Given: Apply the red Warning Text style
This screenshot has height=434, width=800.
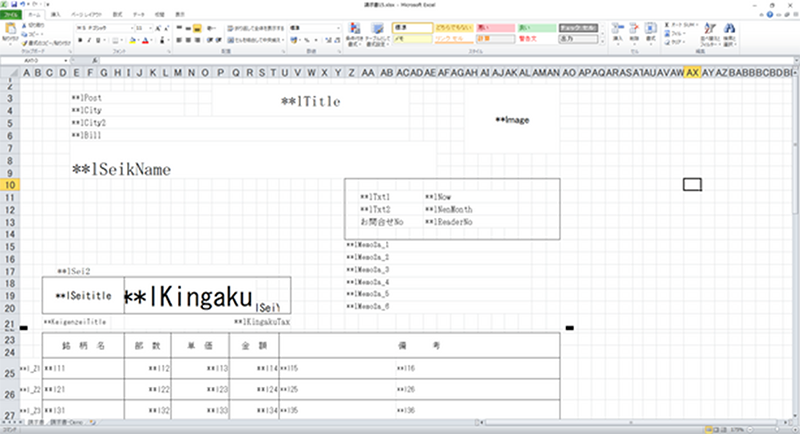Looking at the screenshot, I should (x=537, y=39).
